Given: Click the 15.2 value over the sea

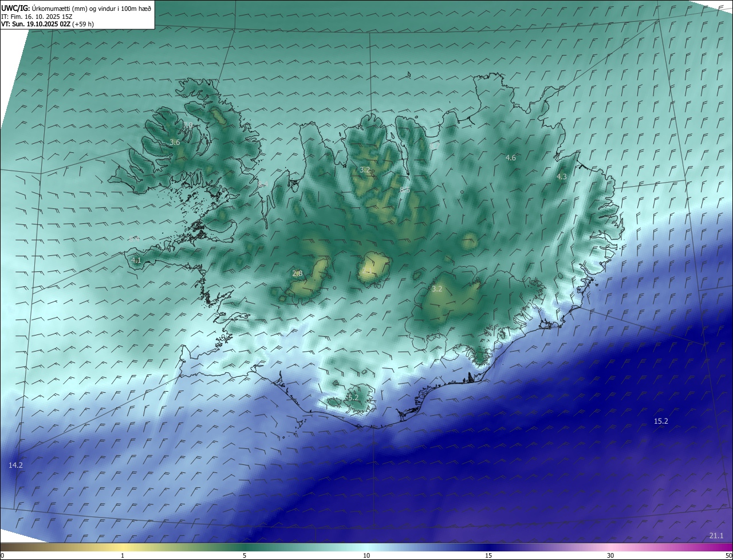Looking at the screenshot, I should point(661,421).
